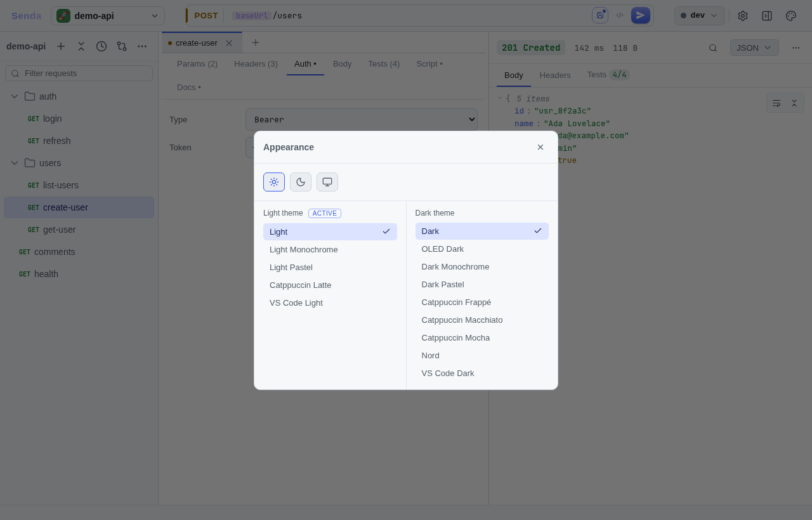Open the response Tests 4/4 tab

click(608, 75)
